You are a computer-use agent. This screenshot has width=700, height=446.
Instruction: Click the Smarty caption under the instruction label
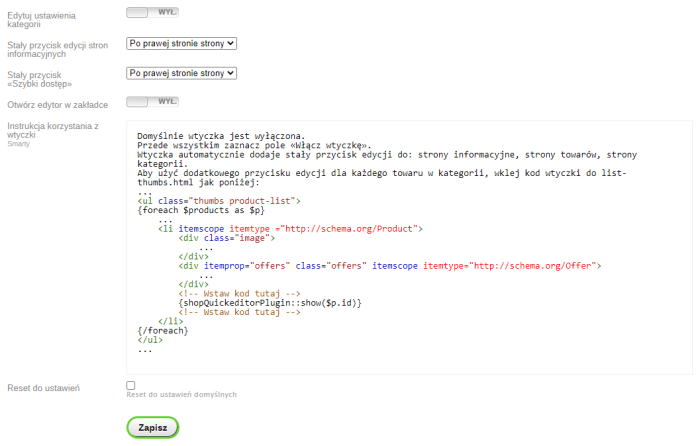click(x=20, y=144)
